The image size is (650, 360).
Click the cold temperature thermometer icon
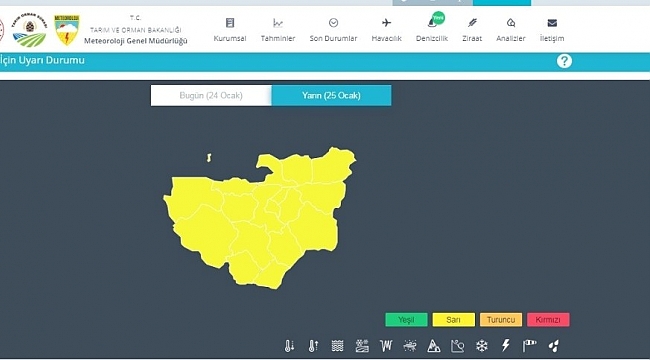click(x=289, y=345)
